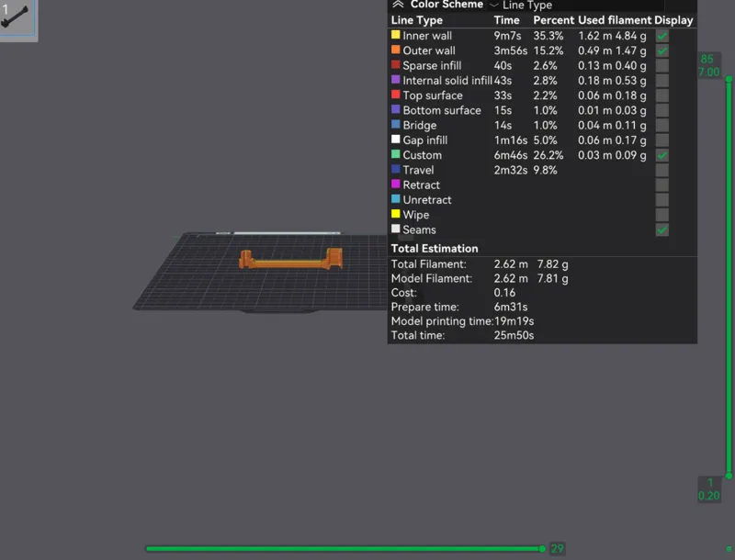
Task: Click the Bridge blue color swatch
Action: pyautogui.click(x=396, y=125)
